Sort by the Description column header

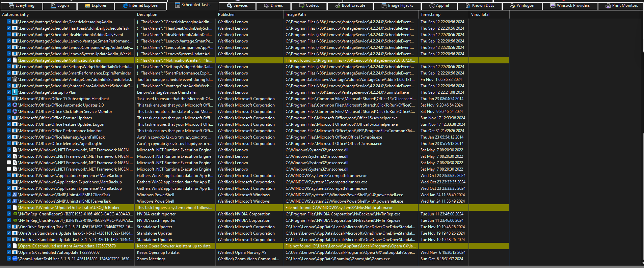[x=175, y=14]
